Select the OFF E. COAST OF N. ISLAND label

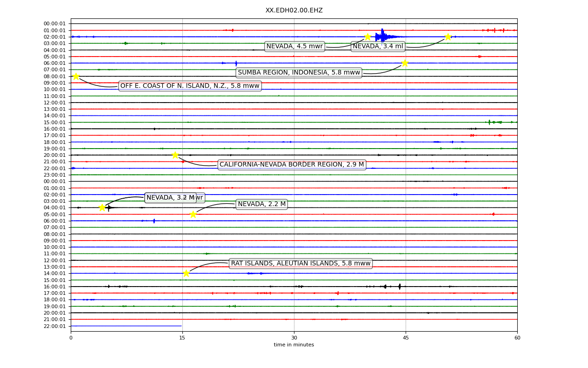[x=190, y=86]
